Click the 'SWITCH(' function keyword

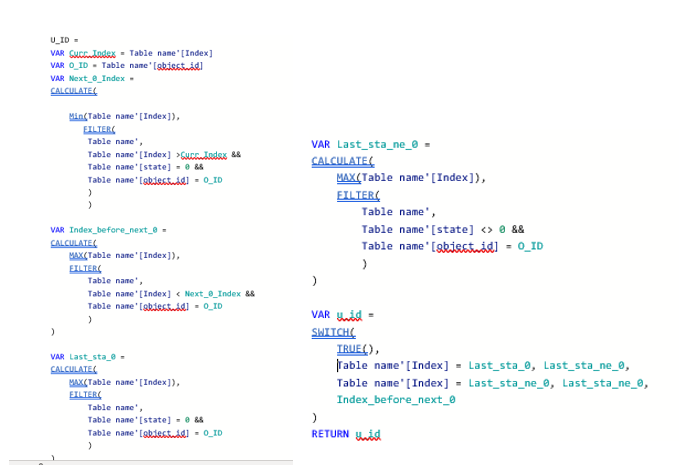[333, 332]
